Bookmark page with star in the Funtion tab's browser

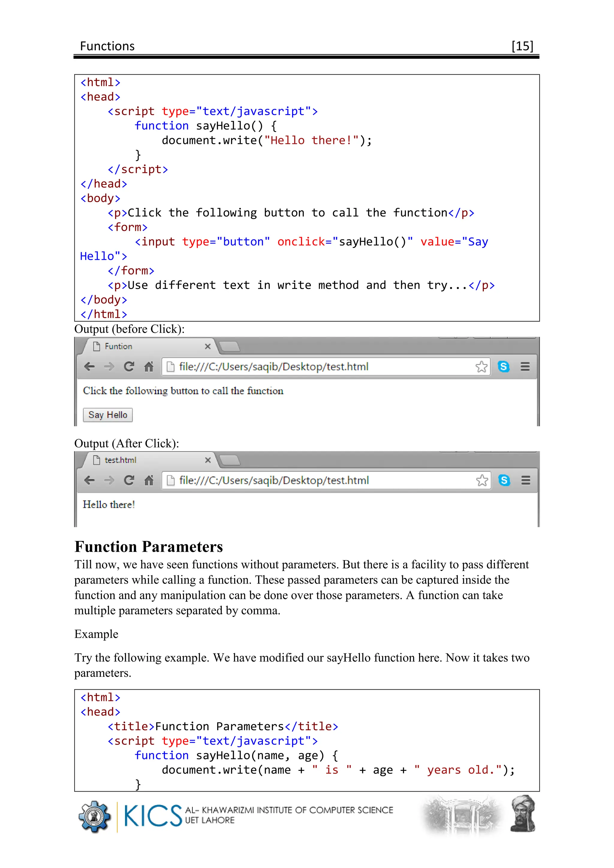pos(481,366)
